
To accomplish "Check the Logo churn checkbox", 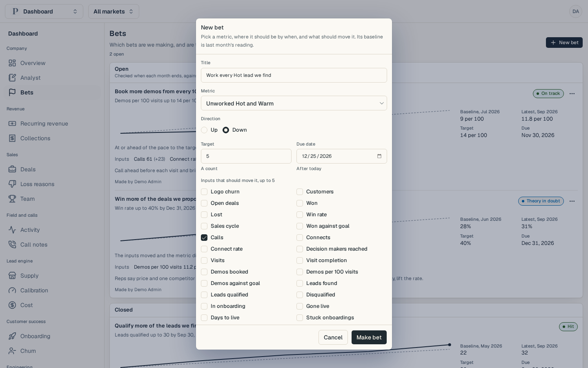I will [204, 192].
